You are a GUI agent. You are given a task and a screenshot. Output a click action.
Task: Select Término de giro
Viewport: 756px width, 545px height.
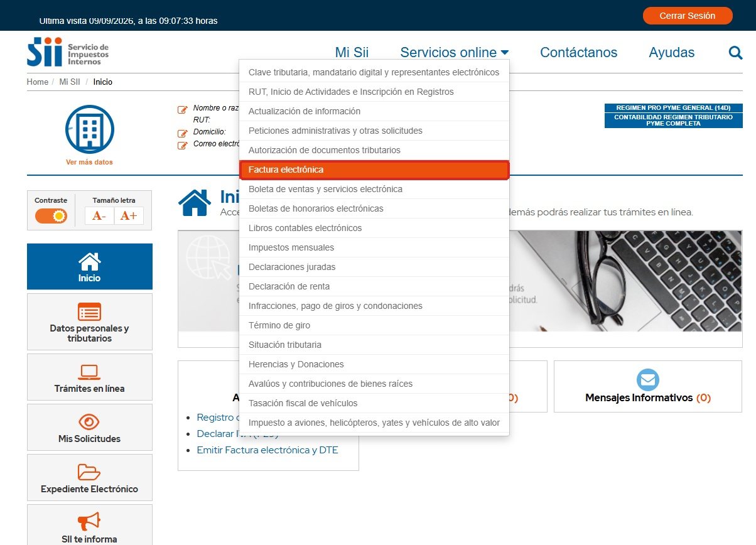point(374,325)
